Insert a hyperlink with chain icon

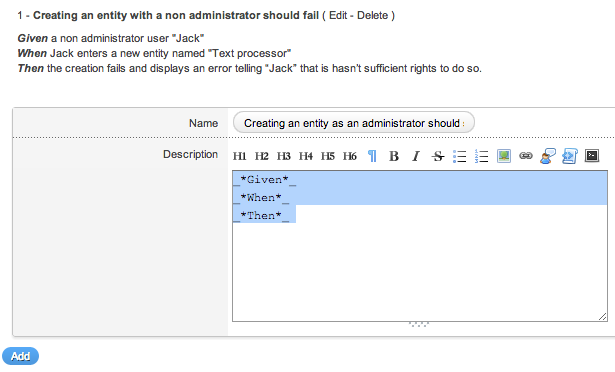tap(526, 156)
